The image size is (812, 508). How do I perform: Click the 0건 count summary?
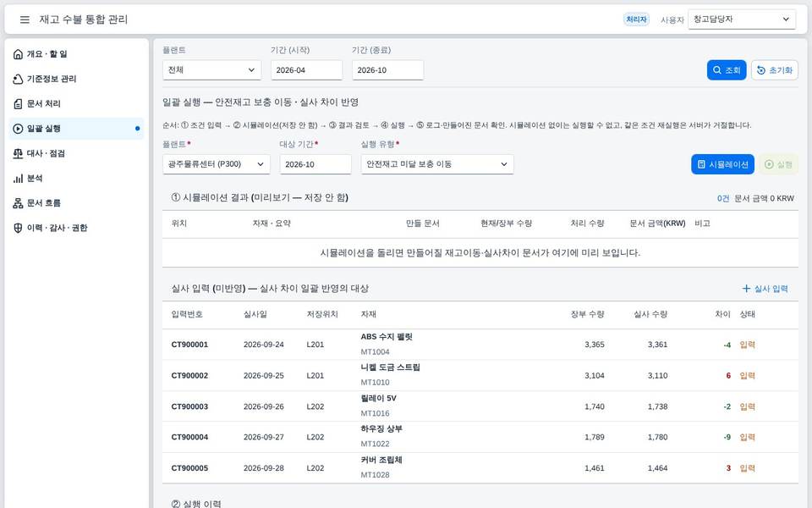(723, 198)
